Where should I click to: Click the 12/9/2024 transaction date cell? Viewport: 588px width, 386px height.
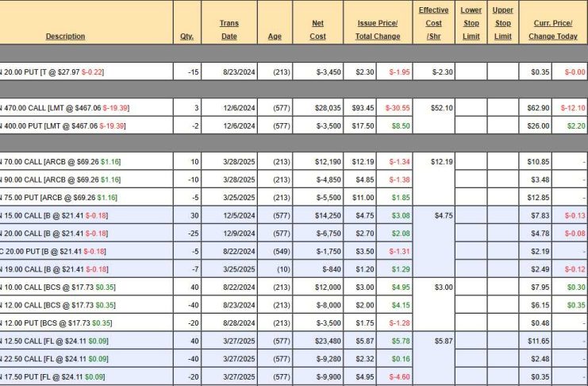pyautogui.click(x=229, y=233)
